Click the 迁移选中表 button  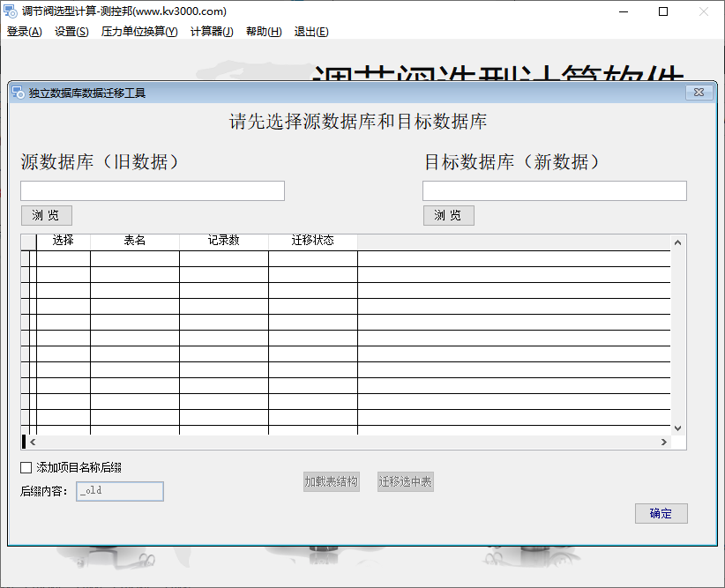click(406, 481)
